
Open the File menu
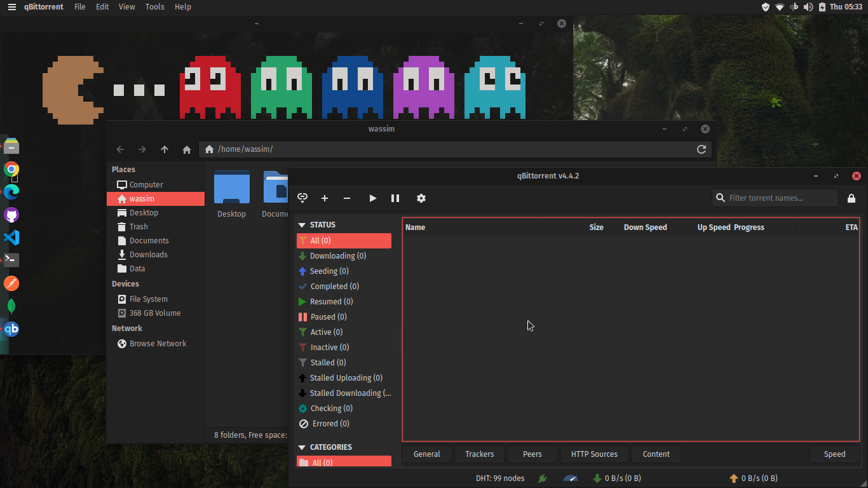click(80, 7)
